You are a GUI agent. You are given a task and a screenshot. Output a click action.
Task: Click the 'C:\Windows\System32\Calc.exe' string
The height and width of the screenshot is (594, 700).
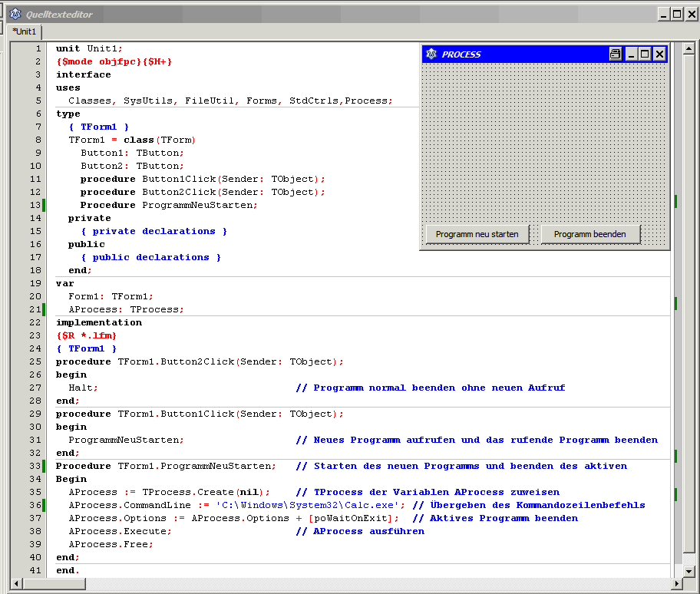coord(308,506)
